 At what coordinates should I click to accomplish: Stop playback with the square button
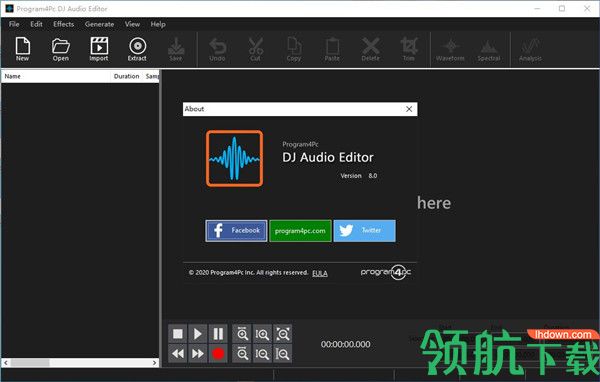point(178,334)
